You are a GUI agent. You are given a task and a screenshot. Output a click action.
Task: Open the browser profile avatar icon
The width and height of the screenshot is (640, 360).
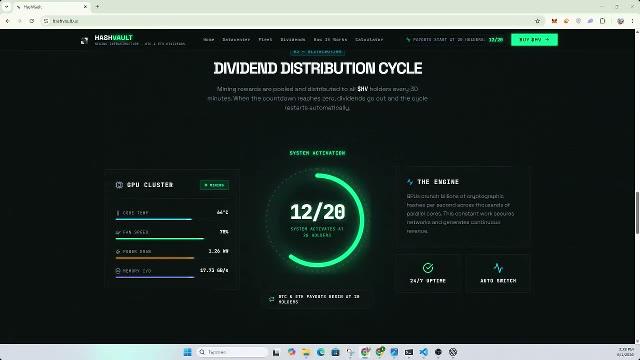point(620,21)
